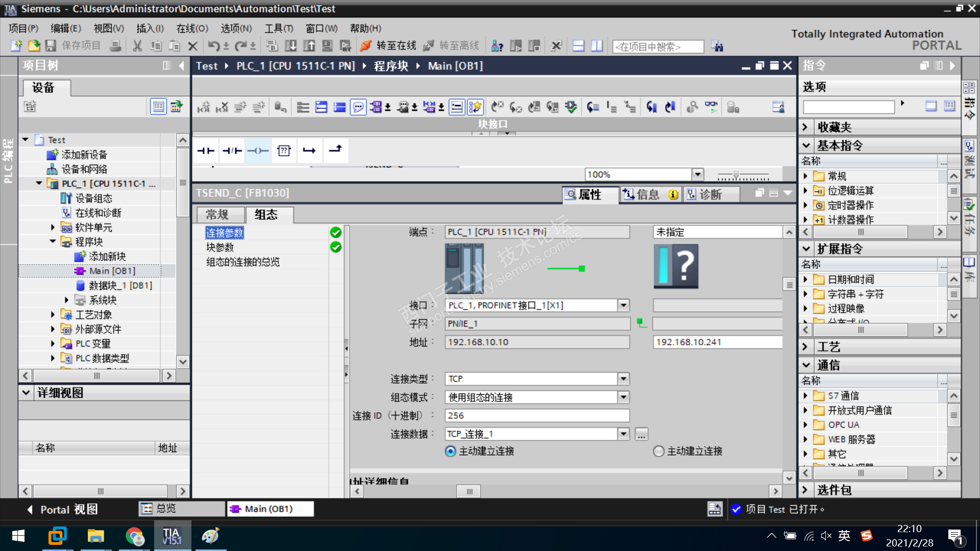Insert an output coil instruction
Image resolution: width=980 pixels, height=551 pixels.
point(258,151)
